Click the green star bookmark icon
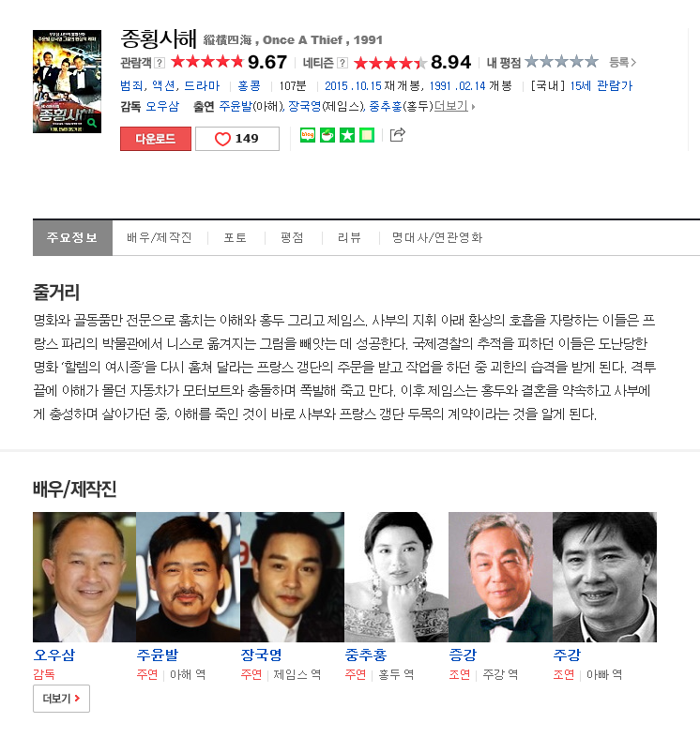The image size is (700, 738). [x=347, y=135]
